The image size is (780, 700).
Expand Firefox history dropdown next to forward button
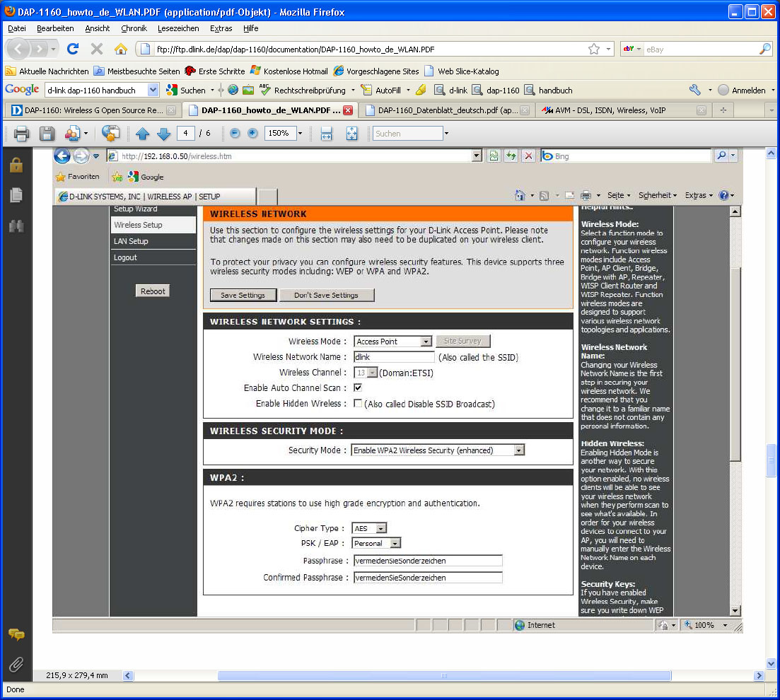click(x=53, y=49)
